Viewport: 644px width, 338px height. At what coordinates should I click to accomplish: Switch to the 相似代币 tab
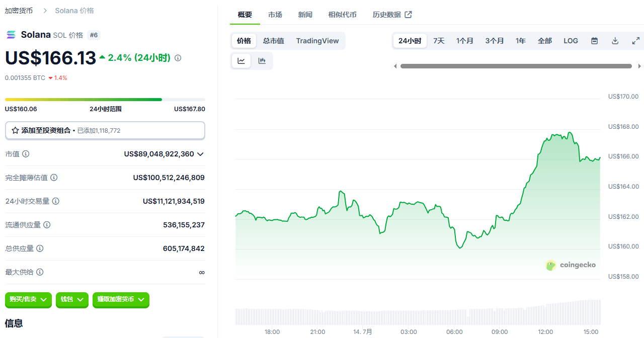pyautogui.click(x=343, y=15)
